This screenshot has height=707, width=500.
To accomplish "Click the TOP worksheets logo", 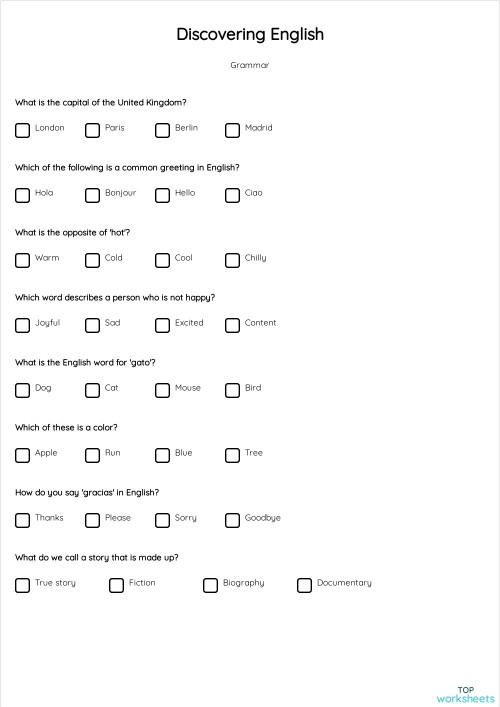I will pyautogui.click(x=465, y=694).
